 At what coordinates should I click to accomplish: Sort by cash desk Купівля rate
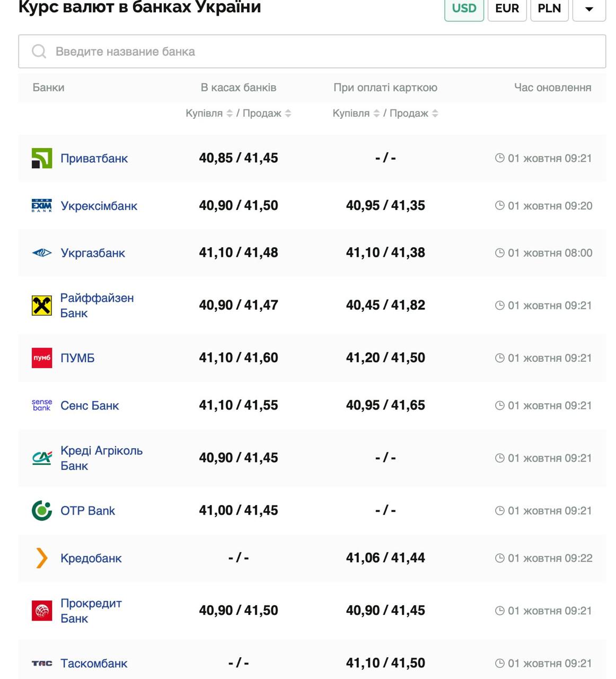[x=230, y=114]
